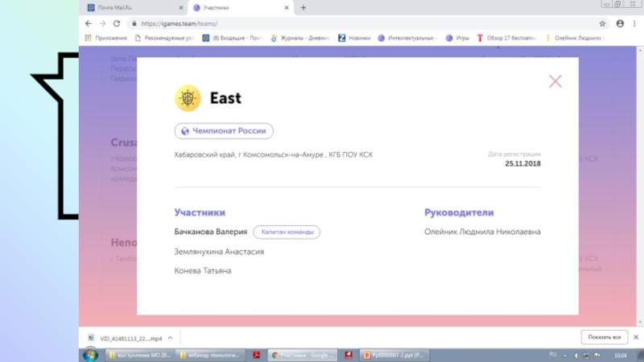The image size is (644, 362).
Task: Open the Игры bookmark
Action: [458, 38]
